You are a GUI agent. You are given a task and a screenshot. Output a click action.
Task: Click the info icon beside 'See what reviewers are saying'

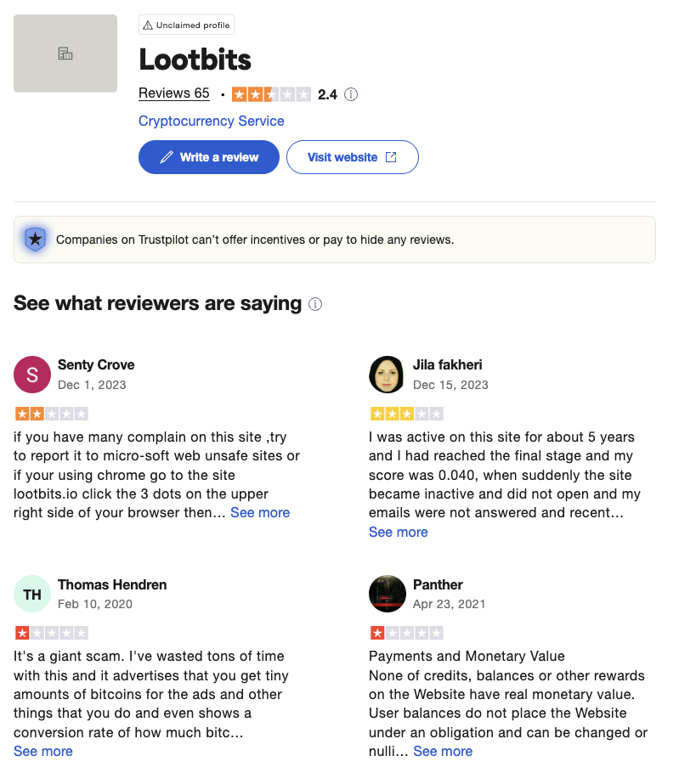tap(315, 304)
